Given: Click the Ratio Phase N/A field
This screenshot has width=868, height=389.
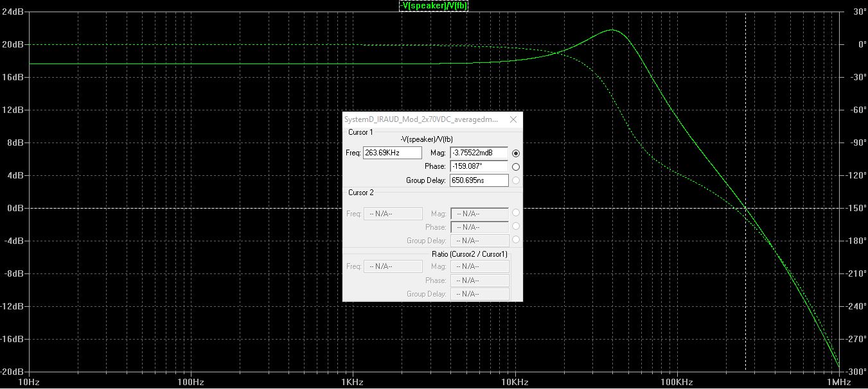Looking at the screenshot, I should pyautogui.click(x=479, y=281).
